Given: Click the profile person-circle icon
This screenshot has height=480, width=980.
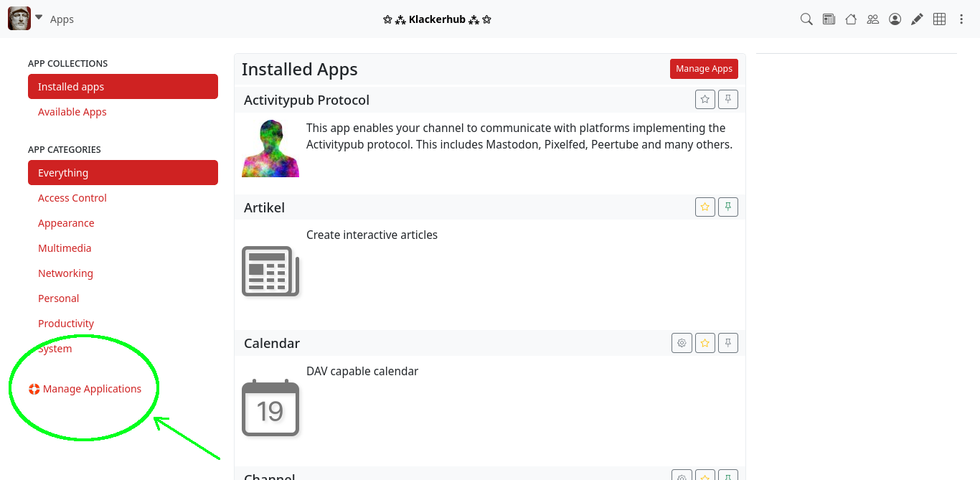Looking at the screenshot, I should coord(895,19).
